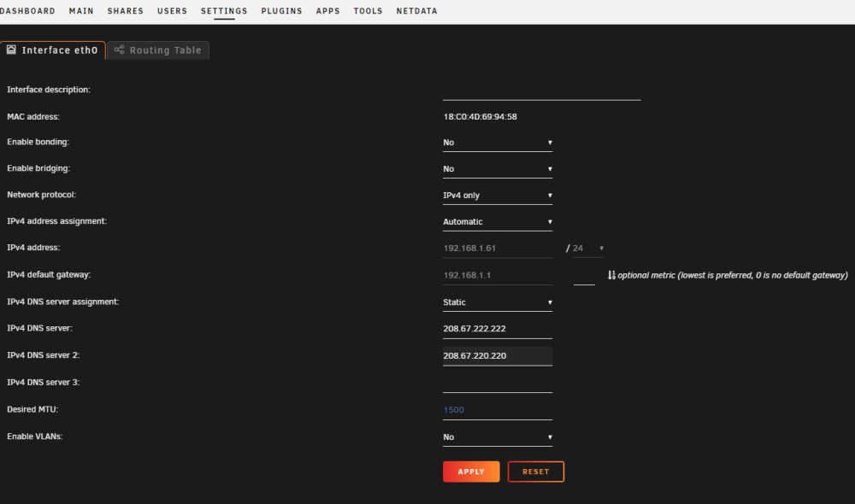The image size is (855, 504).
Task: Edit IPv4 DNS server 208.67.222.222
Action: coord(498,329)
